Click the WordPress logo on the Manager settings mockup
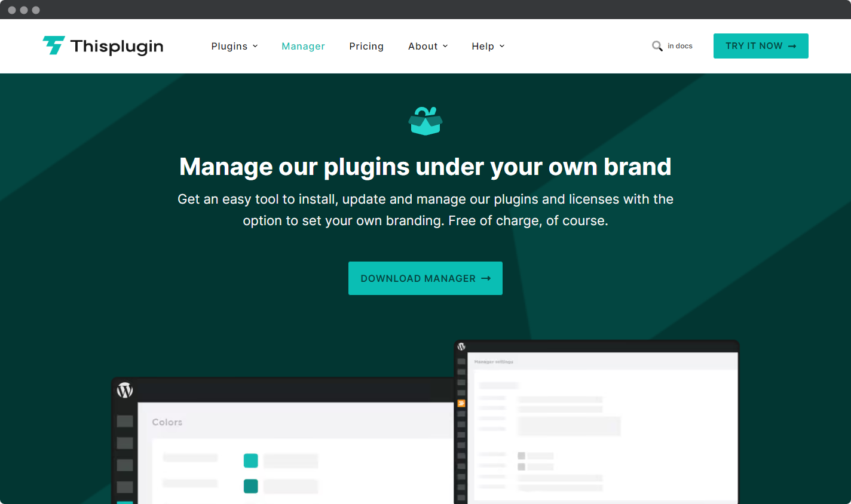Image resolution: width=851 pixels, height=504 pixels. tap(461, 347)
